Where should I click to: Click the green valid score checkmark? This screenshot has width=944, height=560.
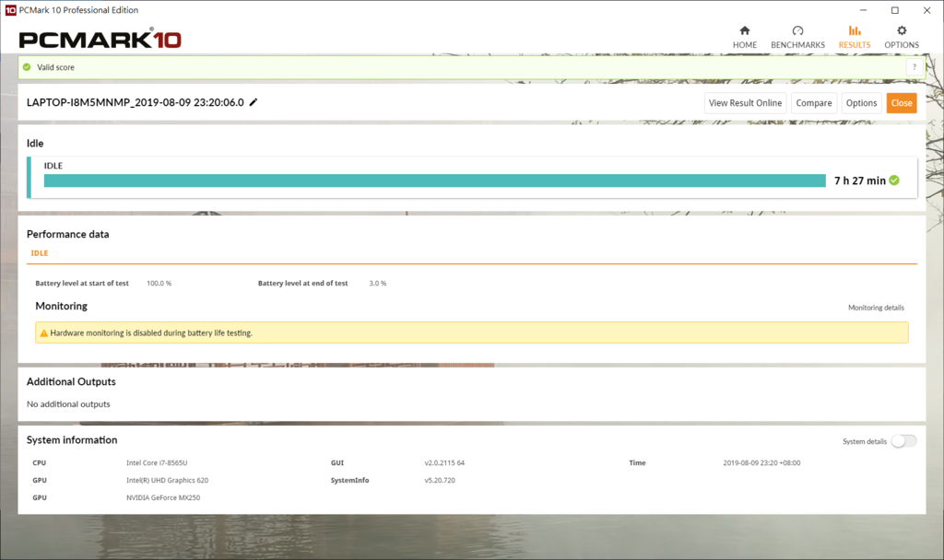(x=27, y=67)
